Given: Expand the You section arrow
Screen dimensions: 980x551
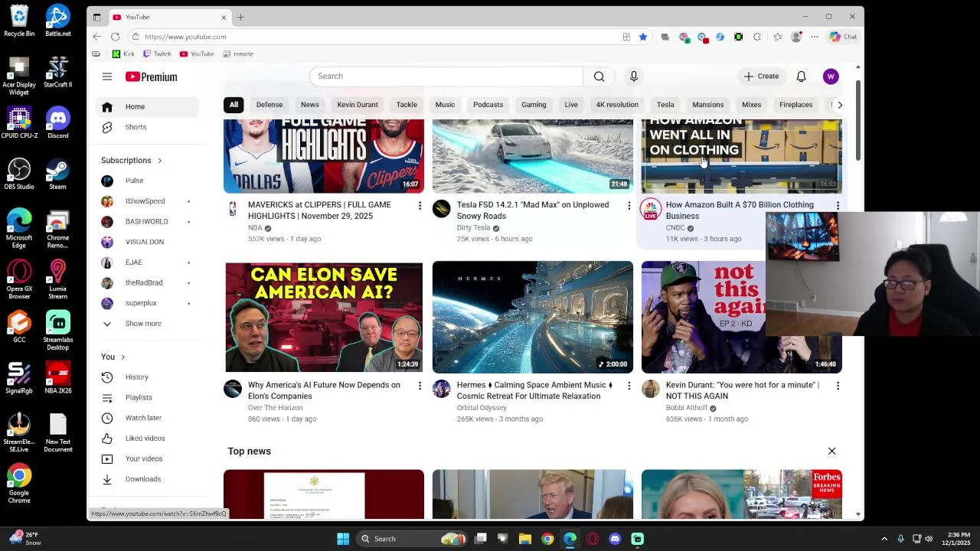Looking at the screenshot, I should (122, 357).
